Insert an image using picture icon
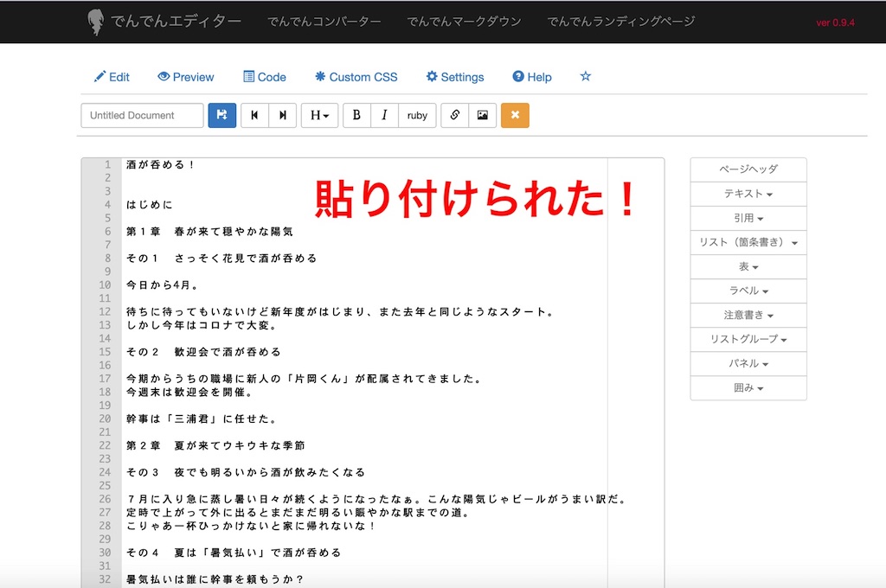This screenshot has height=588, width=886. 483,115
